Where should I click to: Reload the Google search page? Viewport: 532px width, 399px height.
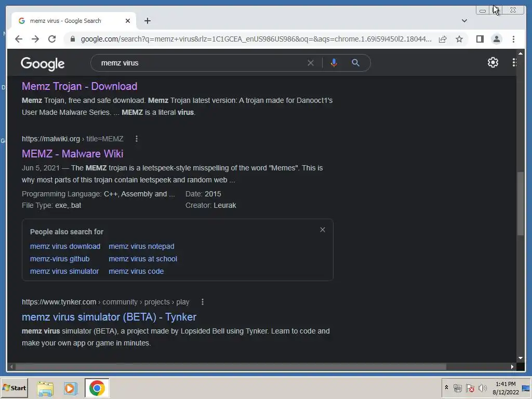pyautogui.click(x=52, y=39)
